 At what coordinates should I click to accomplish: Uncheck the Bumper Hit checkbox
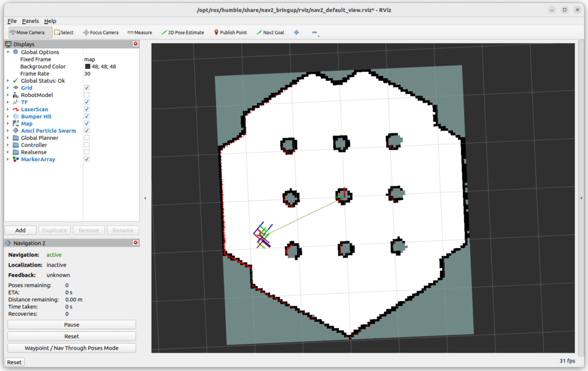point(87,116)
